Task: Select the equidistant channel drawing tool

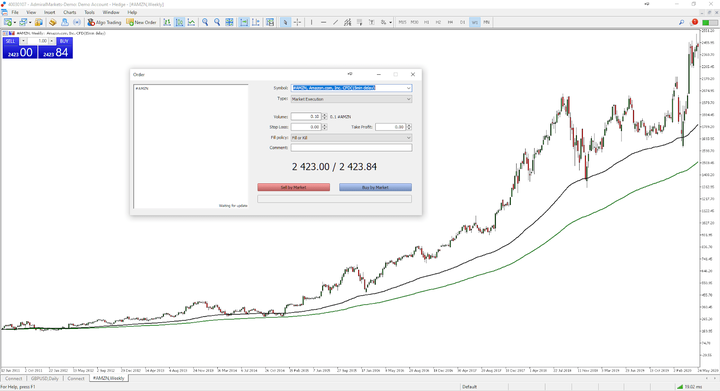Action: (348, 22)
